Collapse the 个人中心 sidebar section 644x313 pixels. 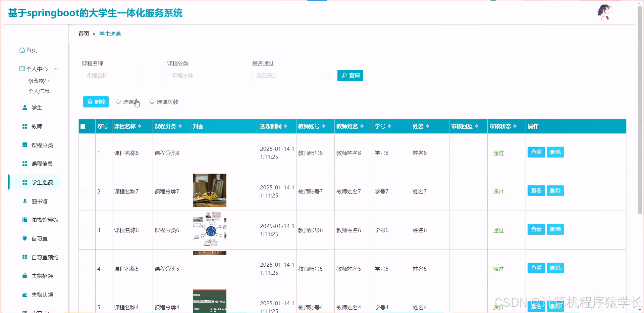click(x=56, y=69)
